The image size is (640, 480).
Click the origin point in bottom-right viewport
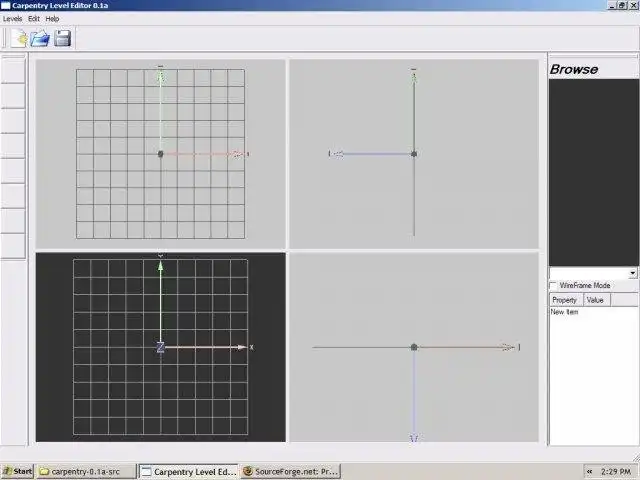click(x=414, y=347)
